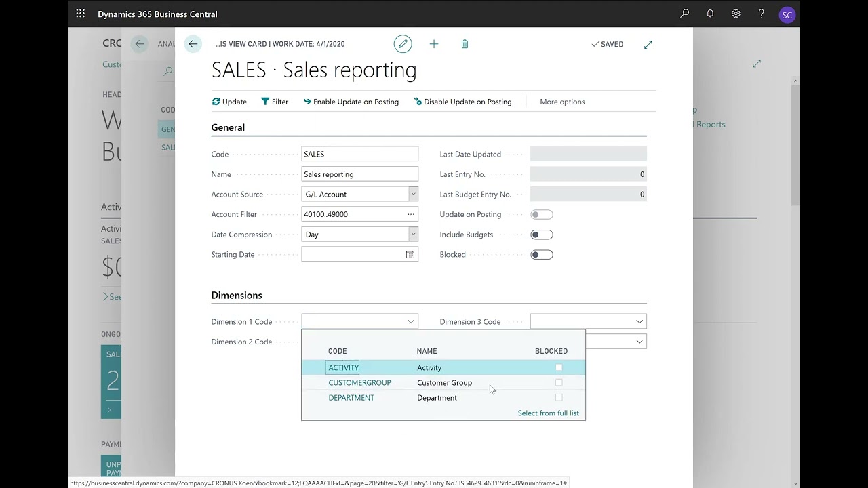The height and width of the screenshot is (488, 868).
Task: Click the General section heading
Action: (x=228, y=127)
